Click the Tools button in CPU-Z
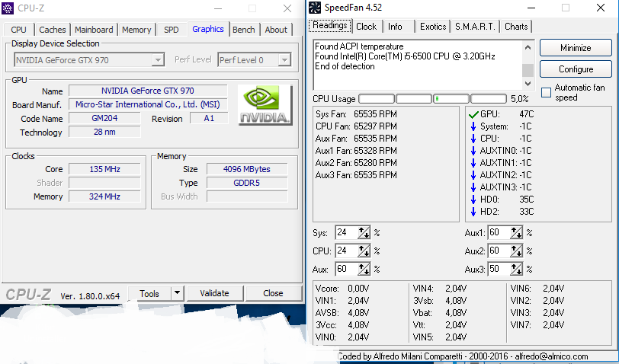This screenshot has height=364, width=619. tap(149, 293)
